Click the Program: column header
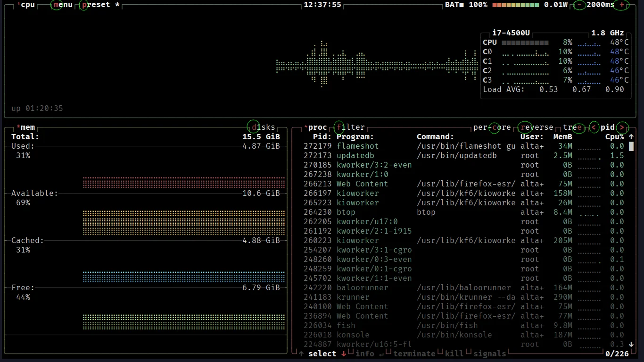Image resolution: width=644 pixels, height=362 pixels. (x=355, y=137)
